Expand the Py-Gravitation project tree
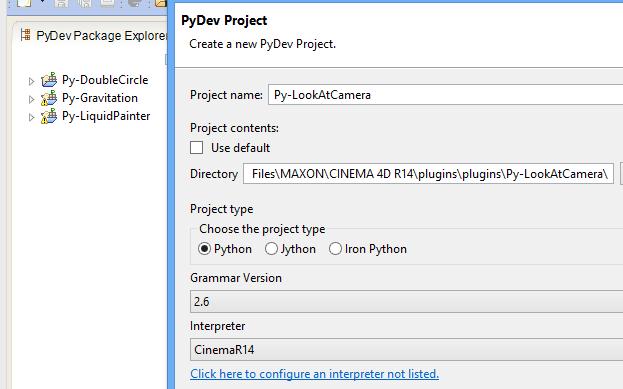The width and height of the screenshot is (623, 389). click(31, 99)
